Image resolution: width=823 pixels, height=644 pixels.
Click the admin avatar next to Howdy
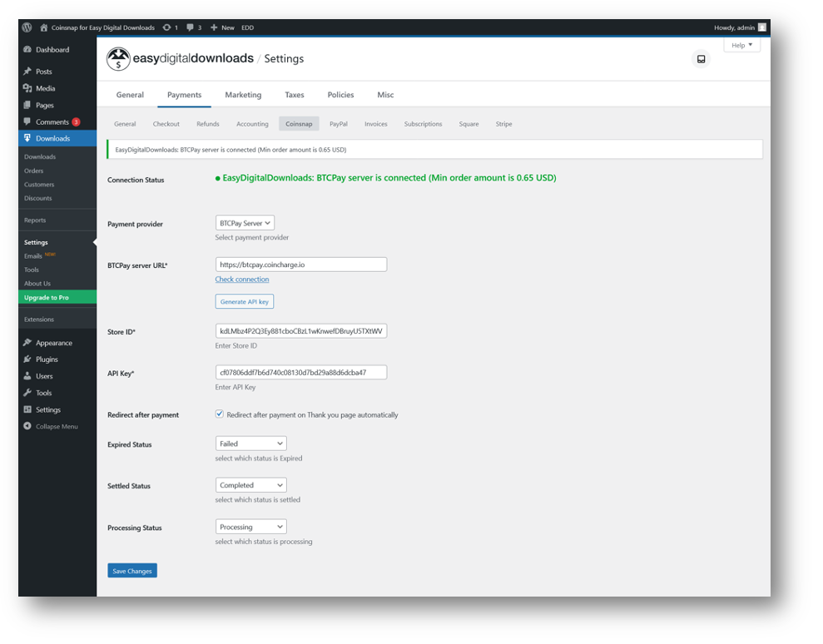coord(762,27)
